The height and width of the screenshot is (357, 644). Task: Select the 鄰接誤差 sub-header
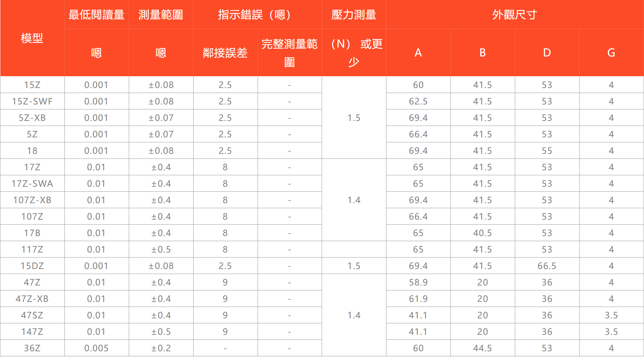(225, 53)
